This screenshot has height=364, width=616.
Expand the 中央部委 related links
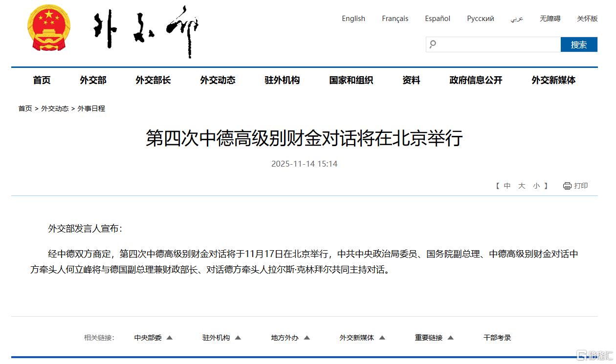point(154,338)
